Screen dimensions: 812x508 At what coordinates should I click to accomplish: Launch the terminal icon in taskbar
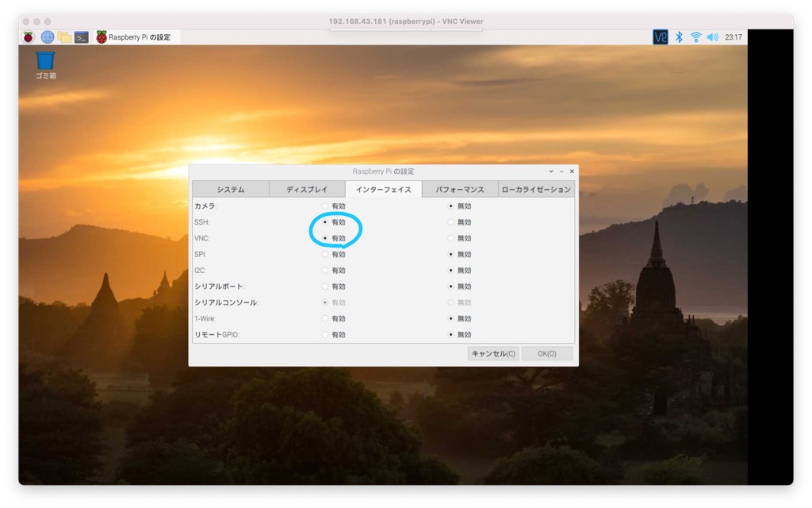(82, 37)
